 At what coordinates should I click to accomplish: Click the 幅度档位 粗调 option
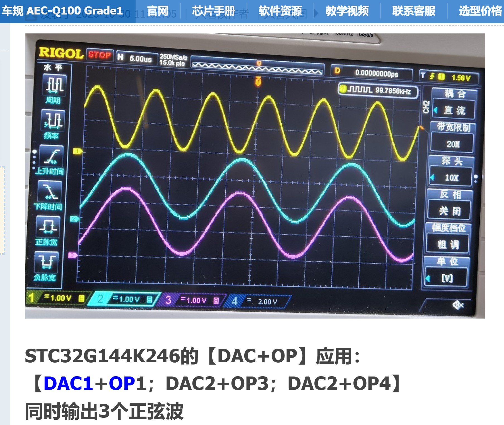(x=448, y=238)
